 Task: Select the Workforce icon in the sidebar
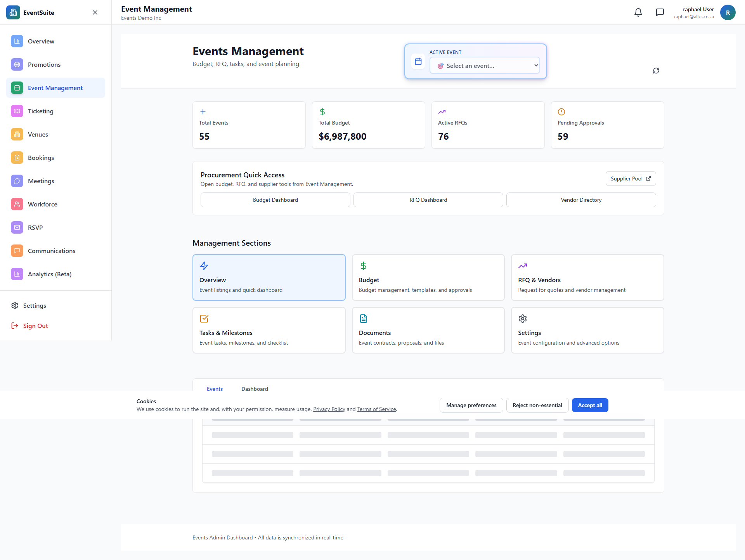click(17, 204)
